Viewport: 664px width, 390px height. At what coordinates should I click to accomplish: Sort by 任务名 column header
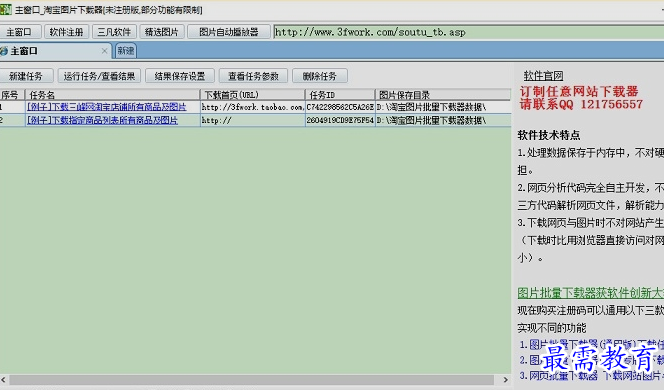(113, 94)
